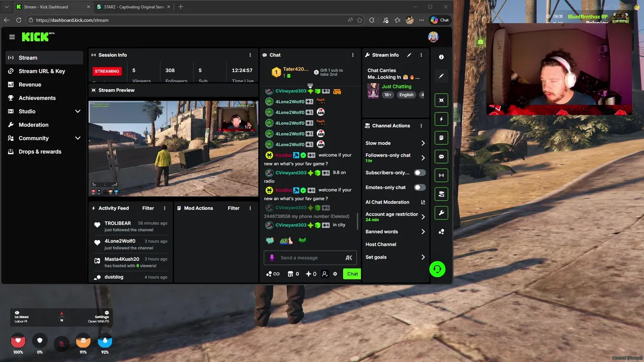Image resolution: width=644 pixels, height=362 pixels.
Task: Open Mod Actions three-dot menu
Action: 250,208
